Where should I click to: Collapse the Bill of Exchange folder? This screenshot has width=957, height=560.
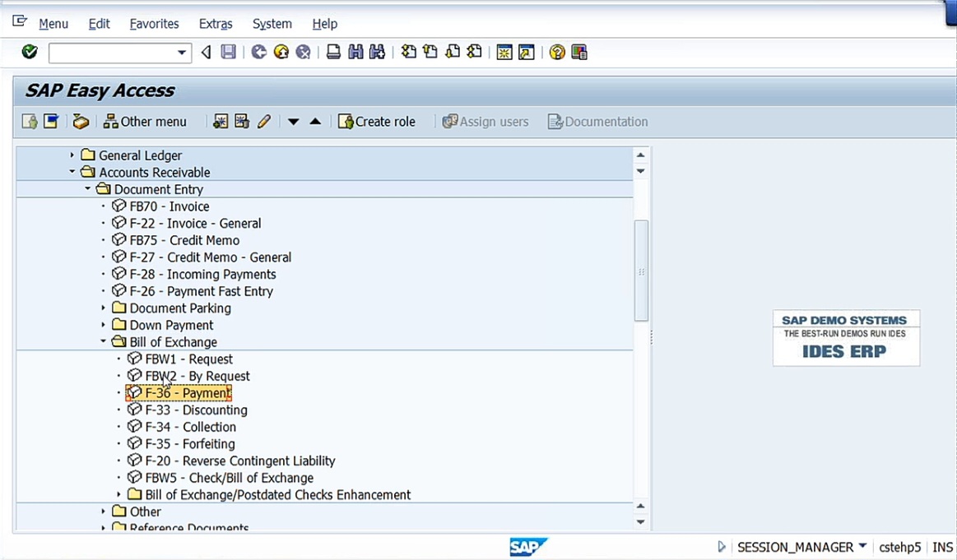(103, 341)
